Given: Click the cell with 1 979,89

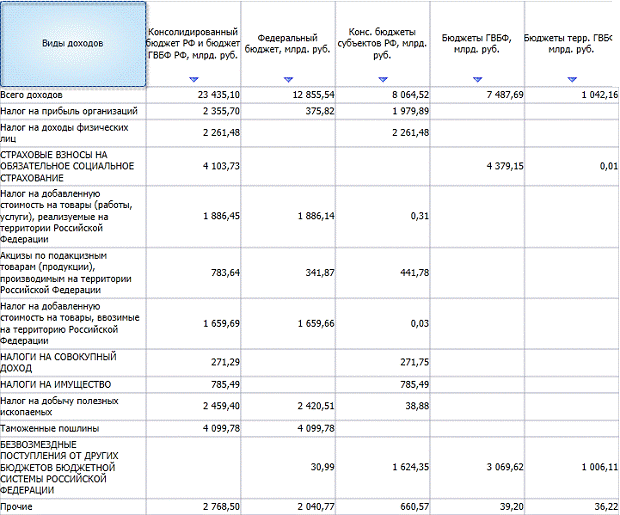Looking at the screenshot, I should 383,111.
